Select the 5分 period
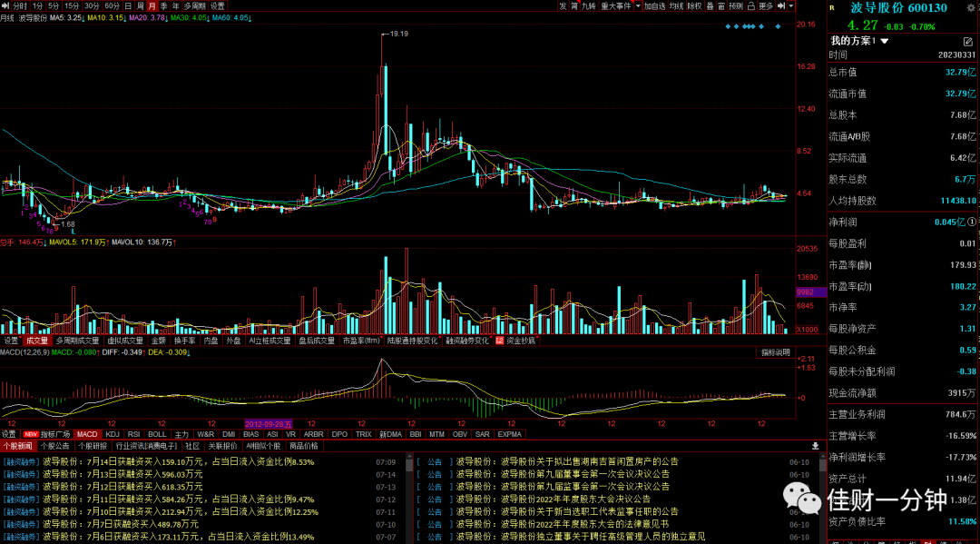Screen dimensions: 980x544 click(x=54, y=5)
